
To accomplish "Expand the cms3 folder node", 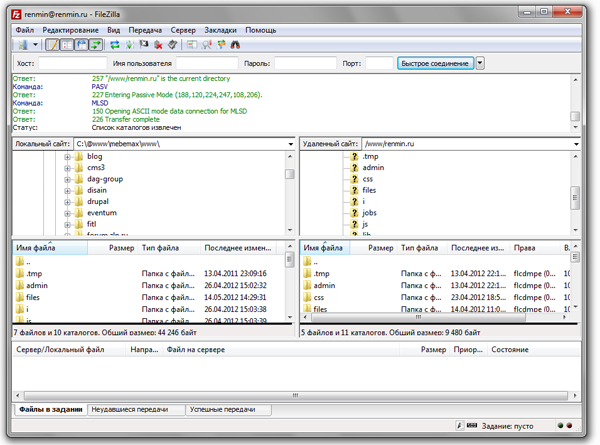I will [x=67, y=168].
